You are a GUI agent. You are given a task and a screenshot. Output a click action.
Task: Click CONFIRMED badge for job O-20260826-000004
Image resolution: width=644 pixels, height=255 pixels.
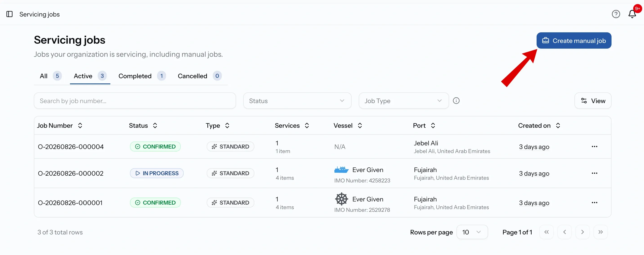[155, 146]
